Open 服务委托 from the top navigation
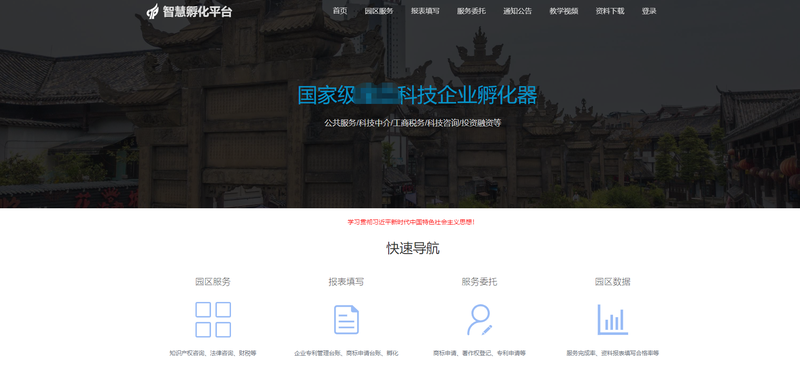This screenshot has height=385, width=800. (x=471, y=11)
